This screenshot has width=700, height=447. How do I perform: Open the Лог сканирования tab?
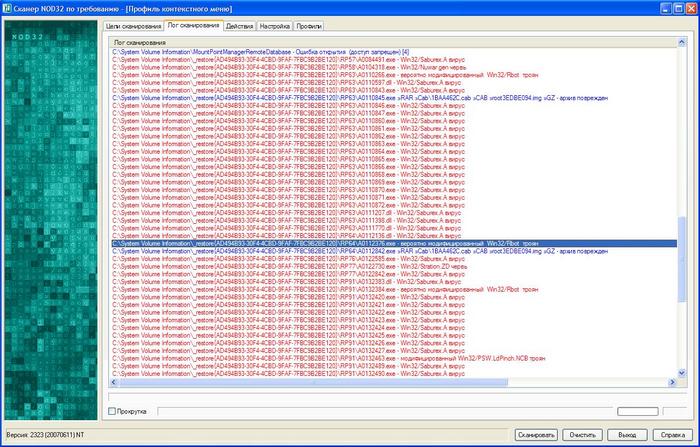coord(193,25)
